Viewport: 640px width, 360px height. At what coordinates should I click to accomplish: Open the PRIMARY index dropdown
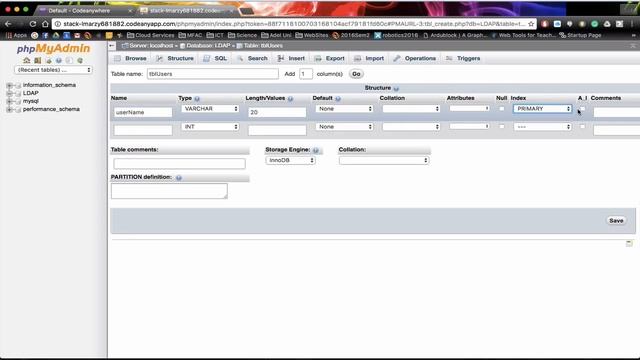pos(542,109)
